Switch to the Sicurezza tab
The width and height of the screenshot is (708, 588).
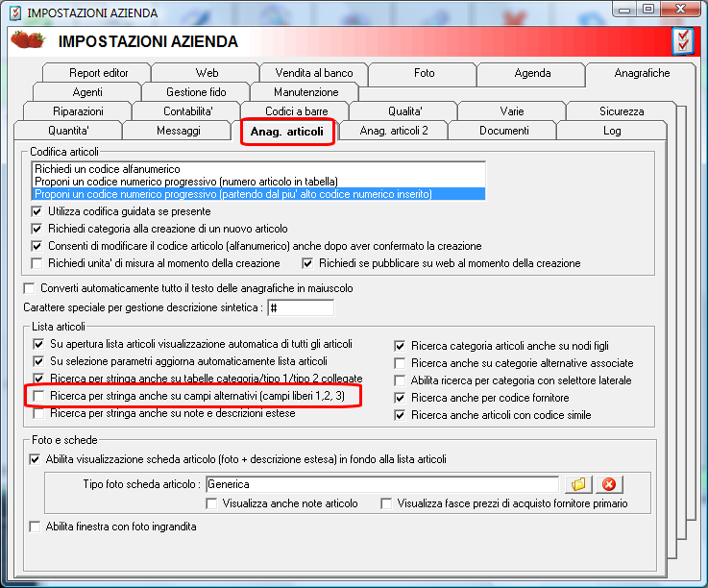(x=622, y=111)
